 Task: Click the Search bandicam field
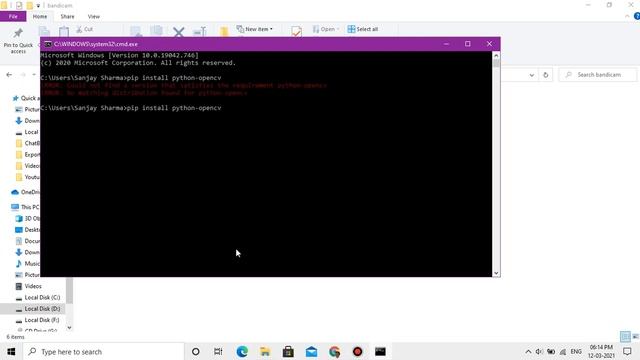point(598,75)
